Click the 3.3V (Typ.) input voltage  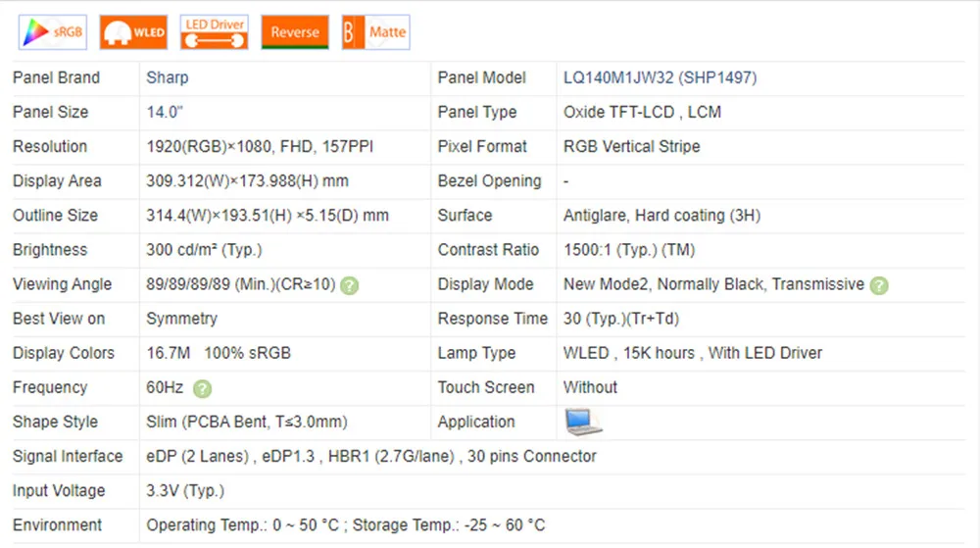point(185,490)
